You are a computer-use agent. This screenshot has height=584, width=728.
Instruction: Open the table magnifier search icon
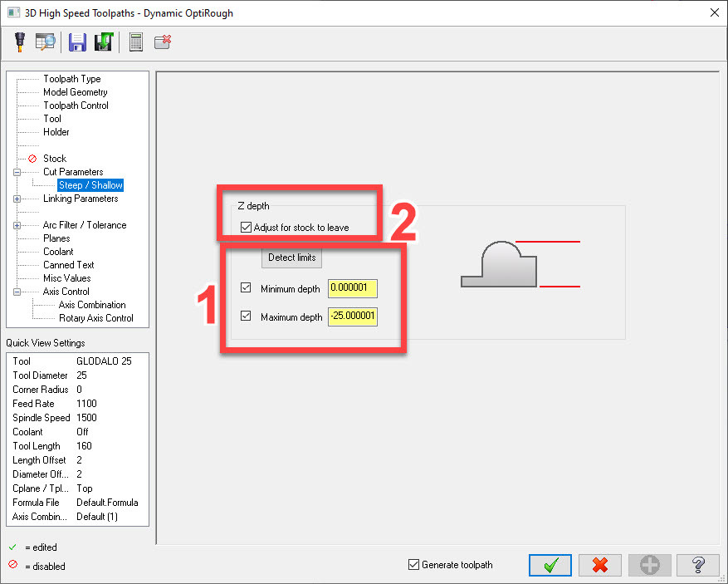[45, 42]
